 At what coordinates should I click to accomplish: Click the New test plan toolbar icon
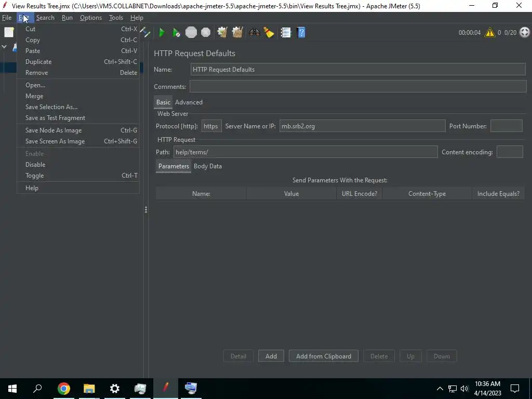tap(9, 32)
